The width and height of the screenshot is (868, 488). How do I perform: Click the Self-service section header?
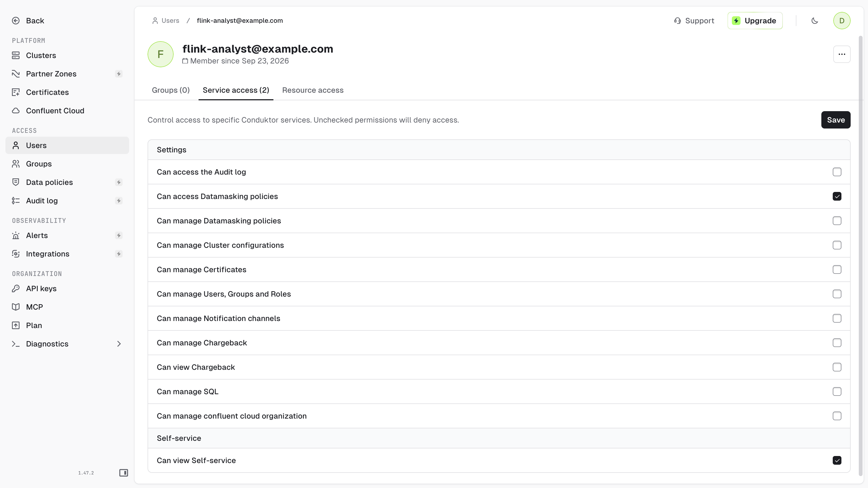(499, 438)
